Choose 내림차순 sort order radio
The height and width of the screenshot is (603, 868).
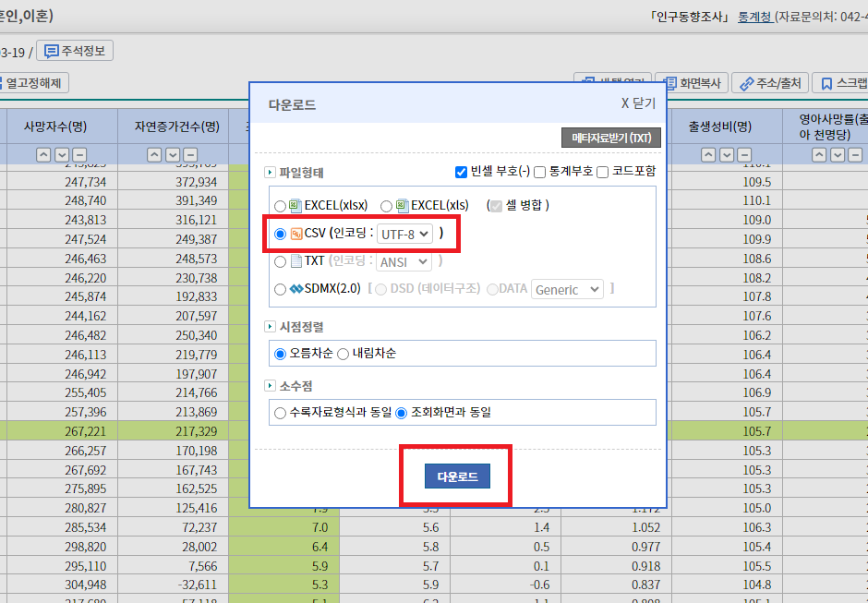click(x=344, y=354)
